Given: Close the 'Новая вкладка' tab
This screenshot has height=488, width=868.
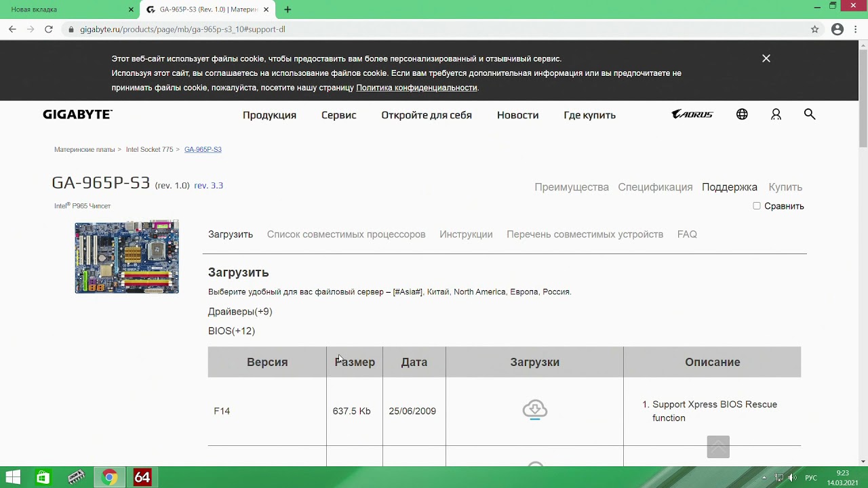Looking at the screenshot, I should pyautogui.click(x=131, y=9).
